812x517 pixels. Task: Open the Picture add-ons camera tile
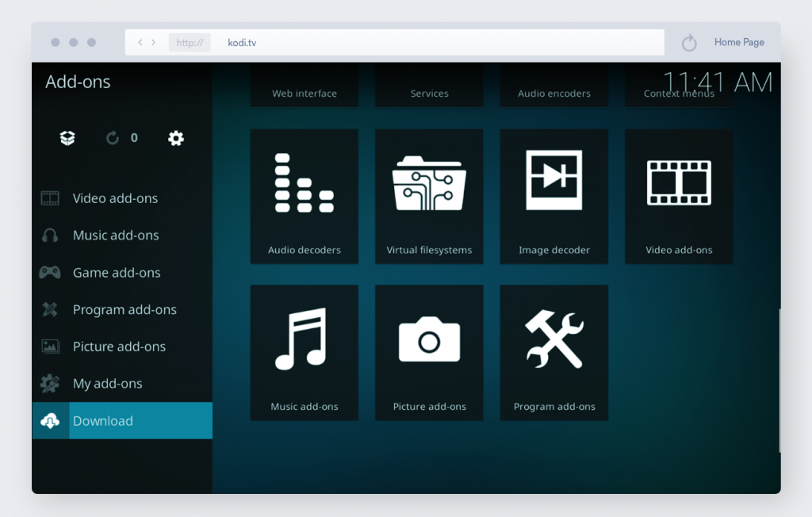[x=429, y=353]
